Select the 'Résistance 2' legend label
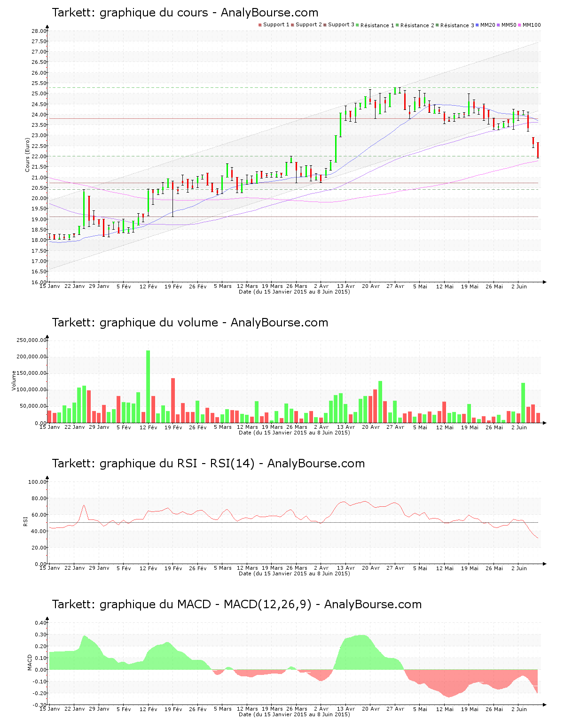This screenshot has height=728, width=564. (417, 25)
